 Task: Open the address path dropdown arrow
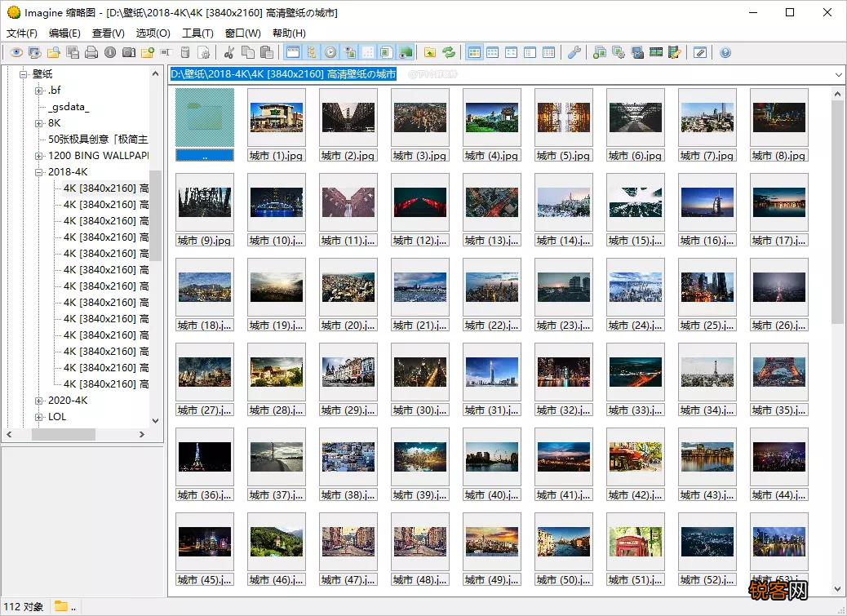point(838,74)
